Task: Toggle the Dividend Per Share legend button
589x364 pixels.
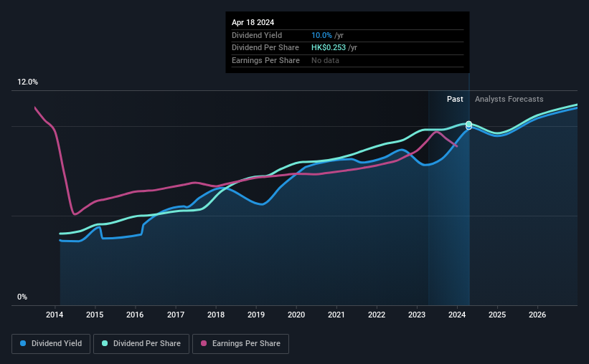Action: [141, 344]
